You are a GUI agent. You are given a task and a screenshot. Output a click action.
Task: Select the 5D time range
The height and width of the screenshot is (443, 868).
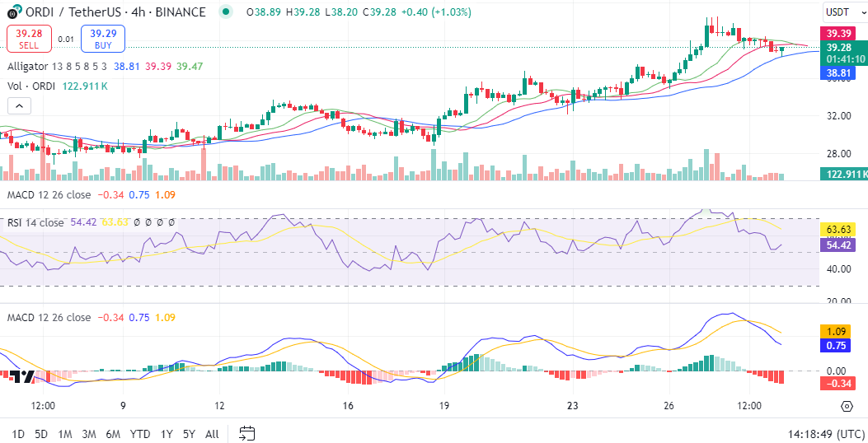41,434
